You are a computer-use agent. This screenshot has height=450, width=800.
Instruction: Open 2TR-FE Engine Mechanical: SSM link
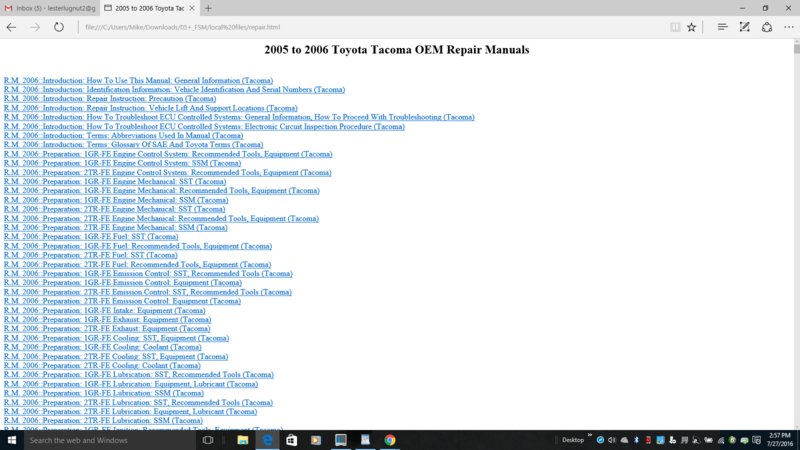[116, 228]
